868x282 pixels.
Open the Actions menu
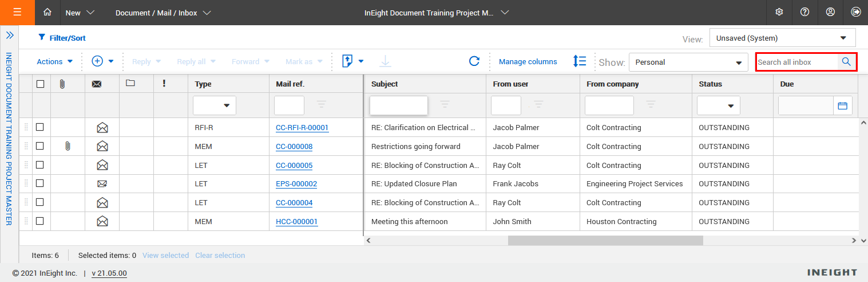click(54, 61)
